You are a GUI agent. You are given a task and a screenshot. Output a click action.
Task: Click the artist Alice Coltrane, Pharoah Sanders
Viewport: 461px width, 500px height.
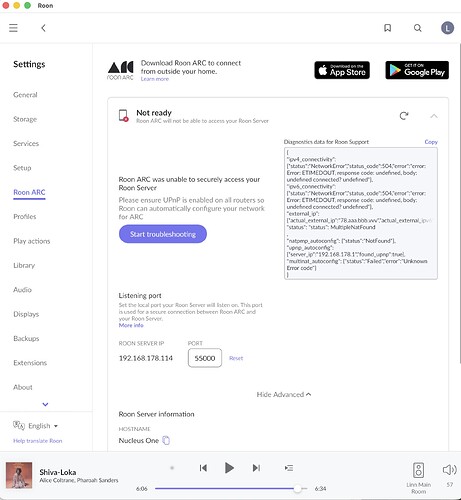[x=79, y=480]
